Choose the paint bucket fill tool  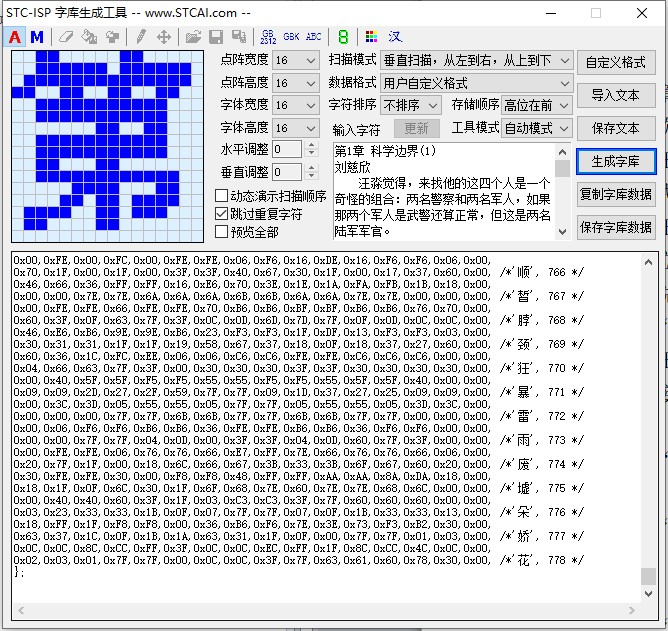pyautogui.click(x=89, y=37)
